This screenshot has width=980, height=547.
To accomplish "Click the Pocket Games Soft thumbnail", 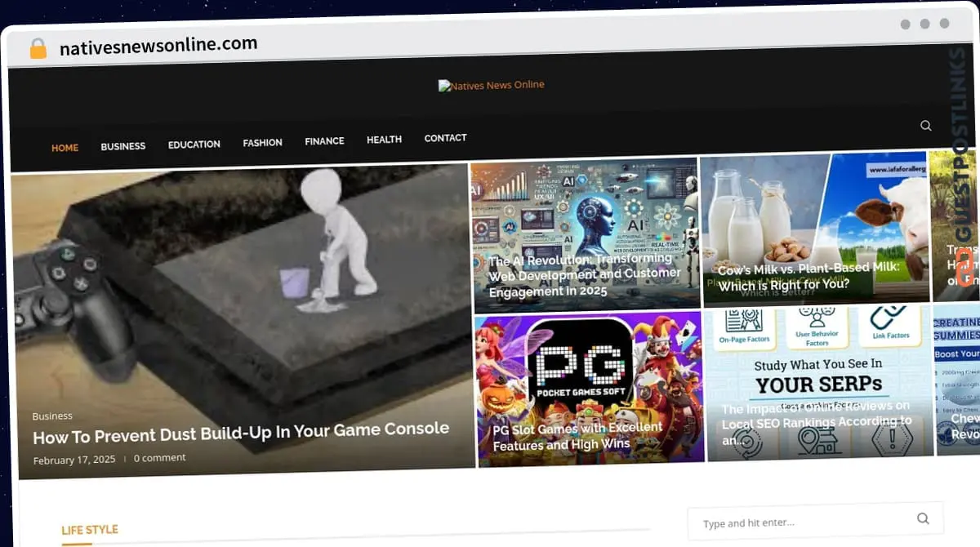I will tap(590, 389).
